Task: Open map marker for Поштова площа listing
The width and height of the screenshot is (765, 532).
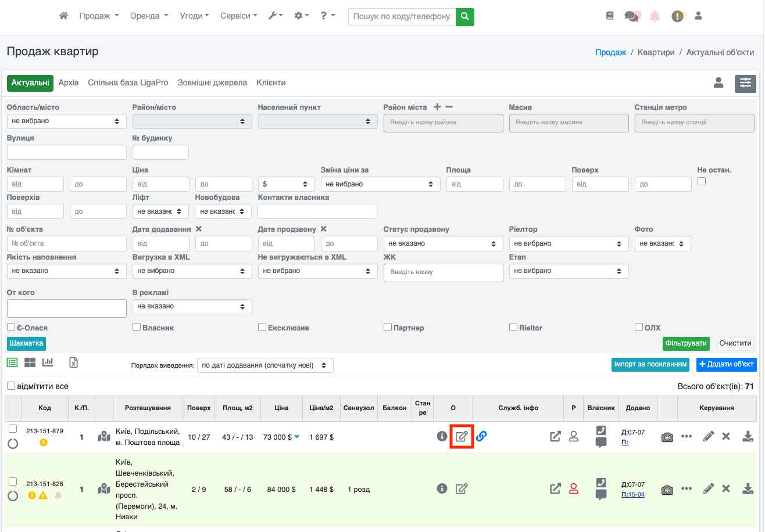Action: (104, 437)
